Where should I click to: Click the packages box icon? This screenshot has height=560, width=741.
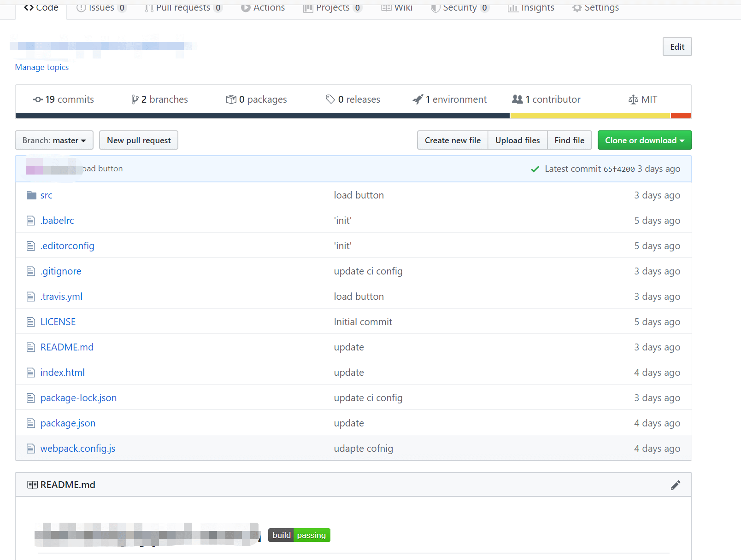click(231, 99)
